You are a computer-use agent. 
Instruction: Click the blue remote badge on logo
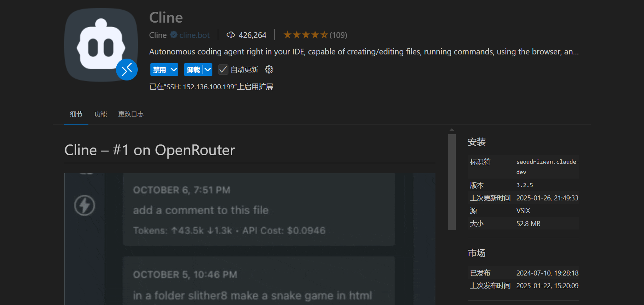click(127, 70)
